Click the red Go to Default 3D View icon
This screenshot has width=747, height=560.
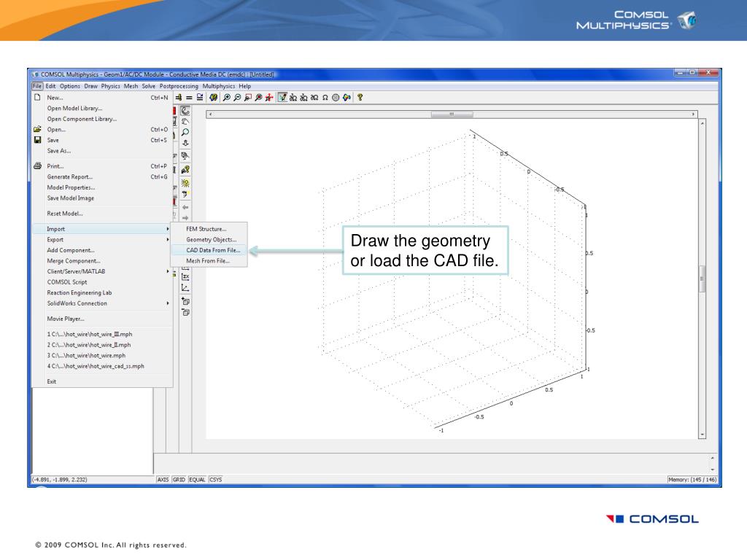(269, 98)
